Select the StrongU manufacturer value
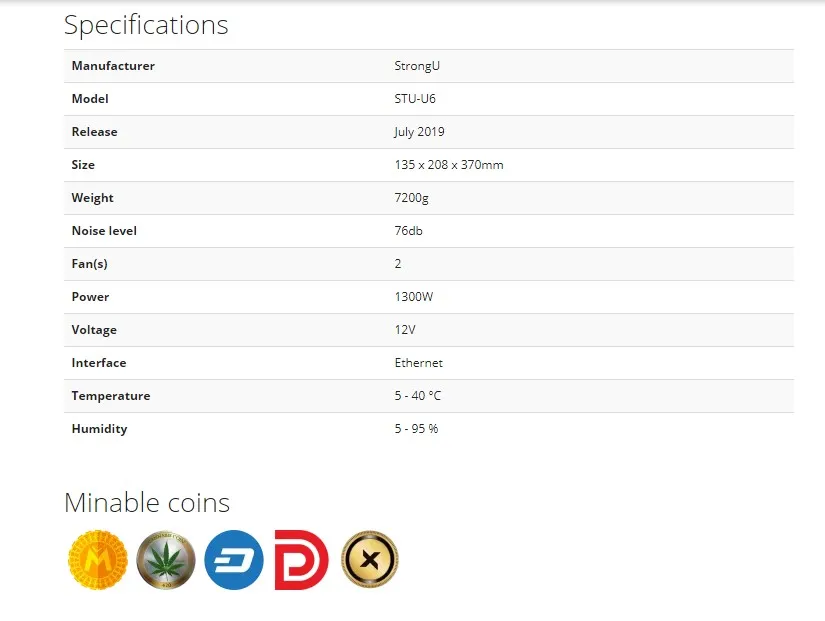The height and width of the screenshot is (621, 825). [x=417, y=66]
